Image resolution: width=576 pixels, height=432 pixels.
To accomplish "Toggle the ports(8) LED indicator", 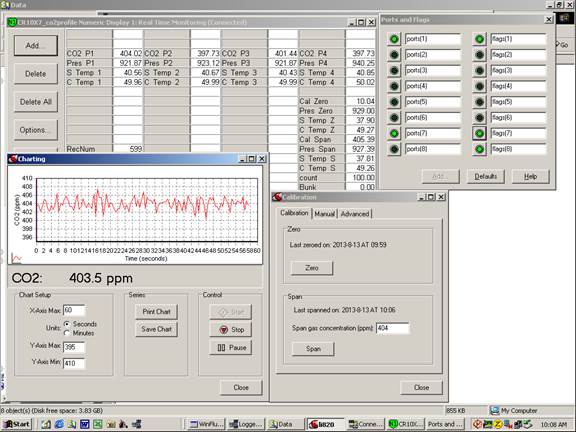I will [394, 149].
